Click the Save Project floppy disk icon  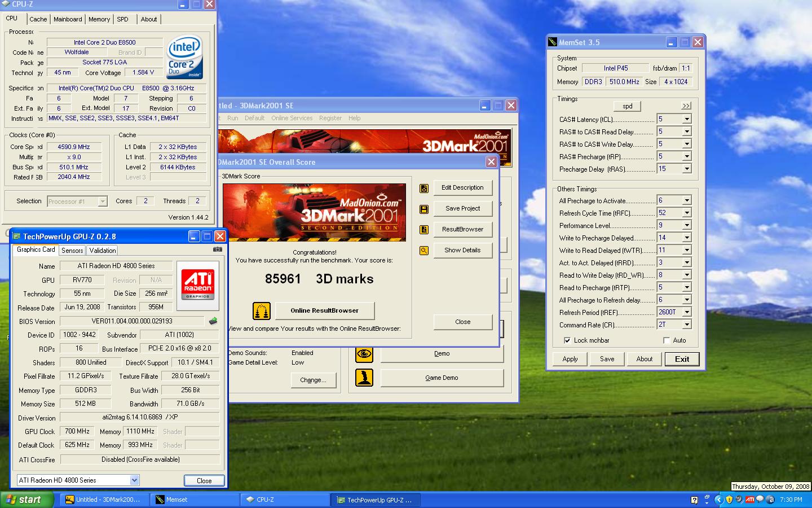424,209
